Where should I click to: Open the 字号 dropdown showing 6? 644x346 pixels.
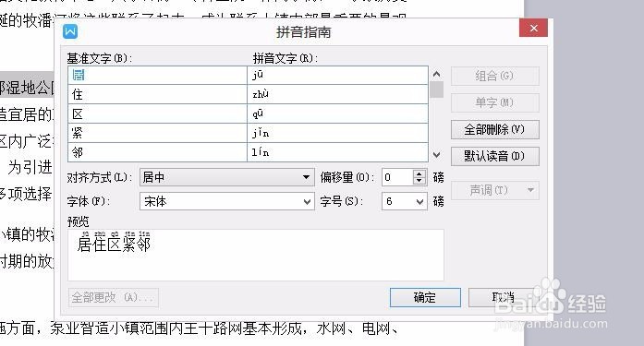(405, 201)
